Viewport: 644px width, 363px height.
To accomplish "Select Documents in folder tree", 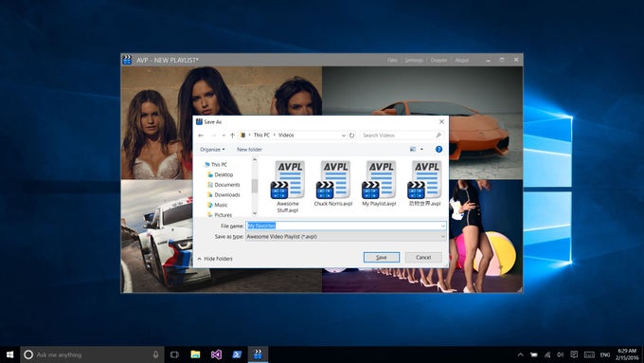I will [x=224, y=185].
